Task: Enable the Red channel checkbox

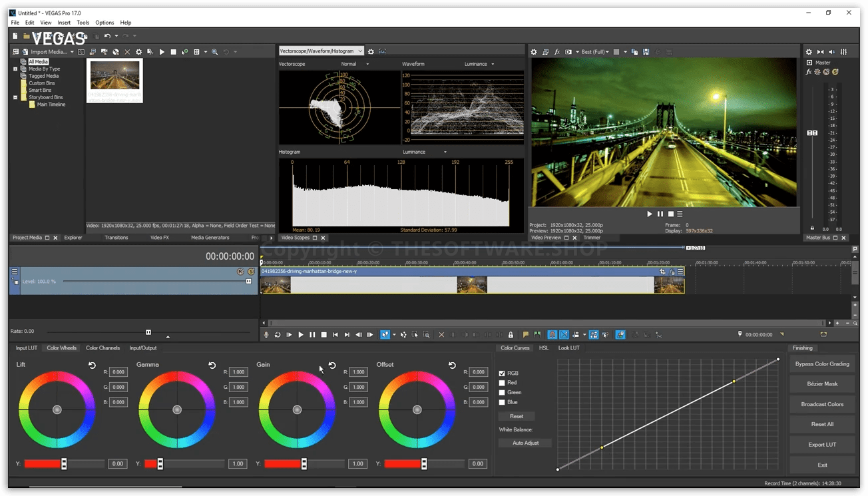Action: 502,383
